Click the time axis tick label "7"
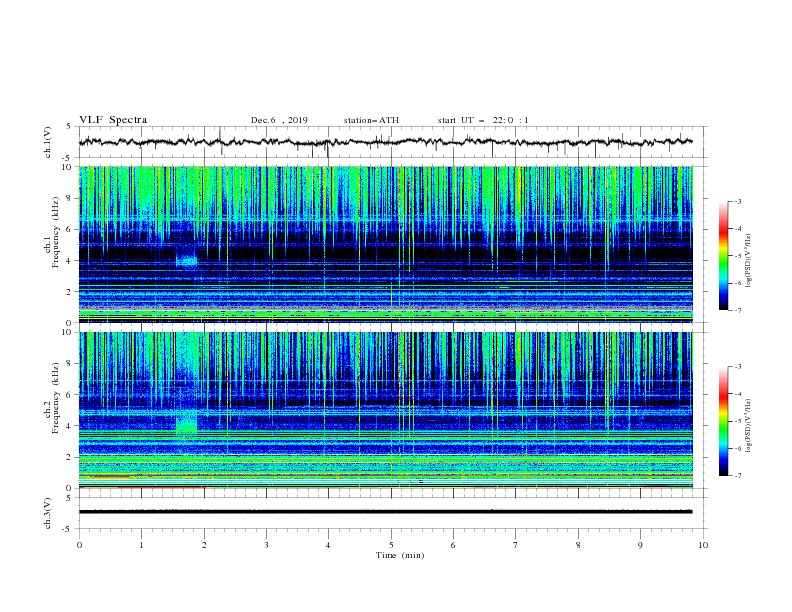Viewport: 792px width, 612px height. [516, 545]
